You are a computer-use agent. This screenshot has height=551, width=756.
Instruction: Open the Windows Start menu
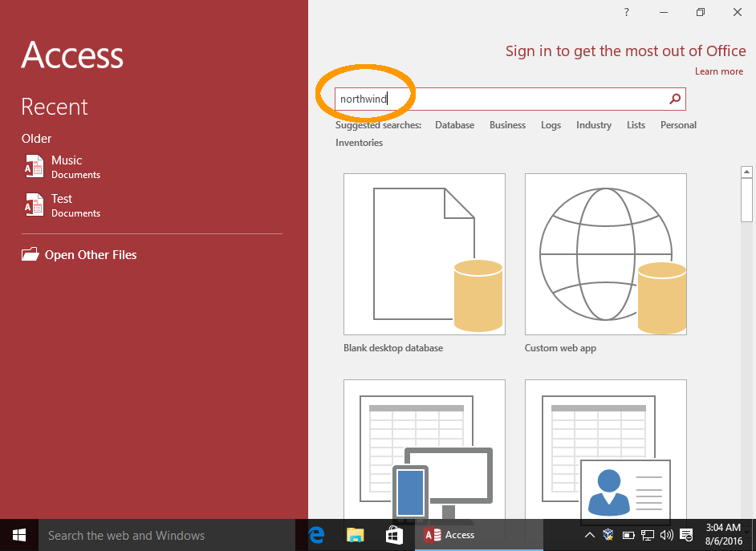pyautogui.click(x=18, y=535)
